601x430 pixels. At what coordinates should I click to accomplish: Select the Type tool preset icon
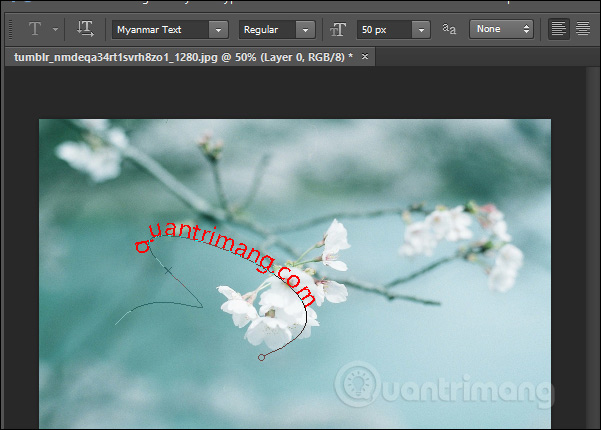[34, 29]
